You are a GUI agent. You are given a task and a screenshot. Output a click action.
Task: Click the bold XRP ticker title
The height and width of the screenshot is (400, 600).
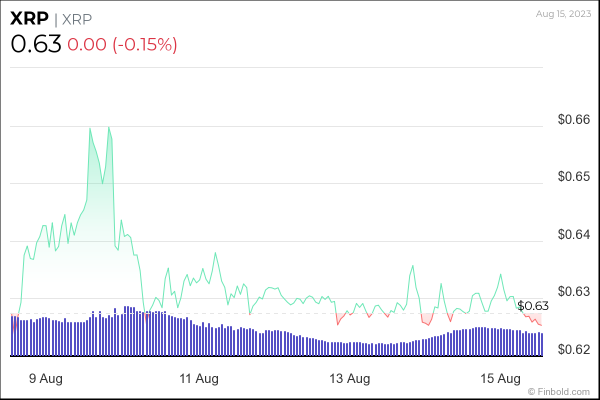click(x=27, y=20)
